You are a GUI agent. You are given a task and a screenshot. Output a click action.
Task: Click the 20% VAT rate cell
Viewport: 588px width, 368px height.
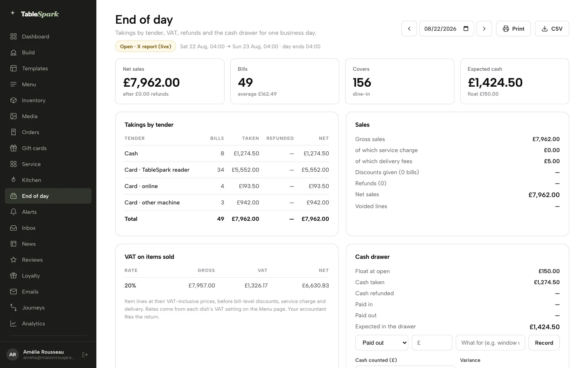click(x=130, y=285)
